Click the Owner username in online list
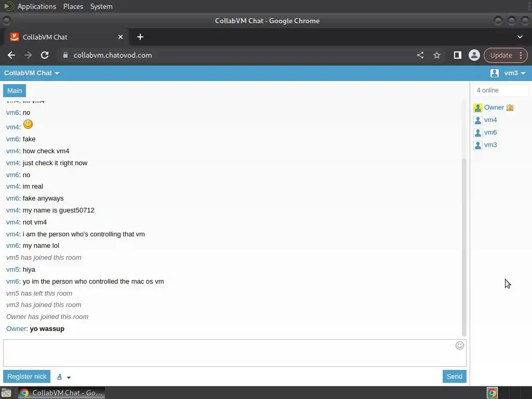Screen dimensions: 532x399 [494, 107]
